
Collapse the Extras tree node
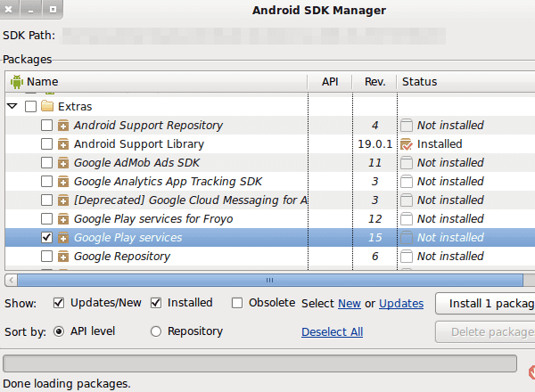coord(12,106)
